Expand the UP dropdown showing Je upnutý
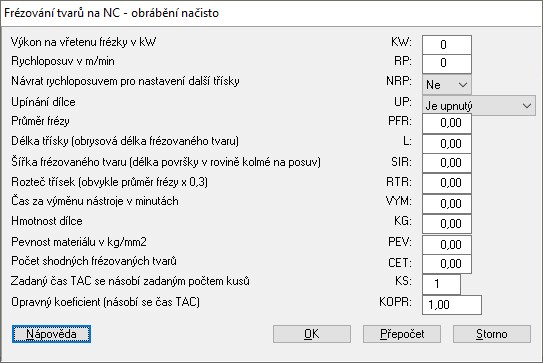Screen dimensions: 543x363 click(x=479, y=106)
